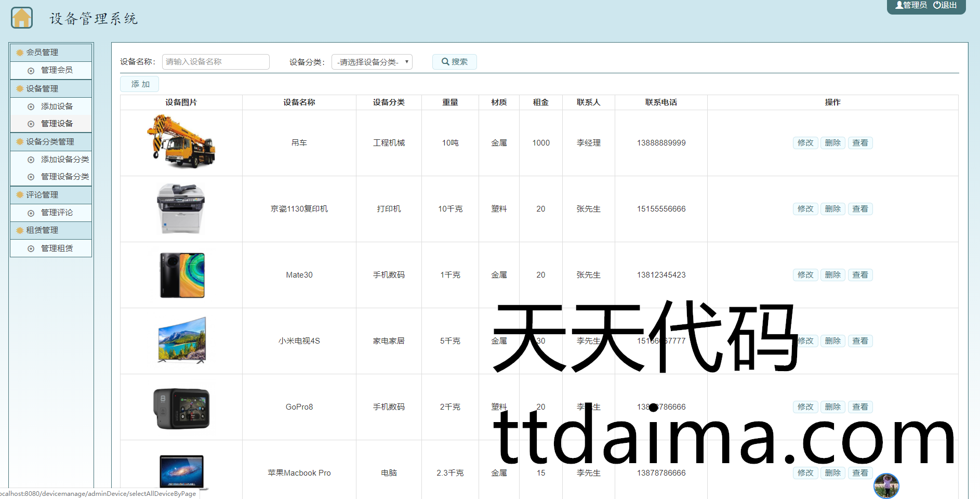Open the crane (吊车) device image
The height and width of the screenshot is (499, 980).
point(181,142)
